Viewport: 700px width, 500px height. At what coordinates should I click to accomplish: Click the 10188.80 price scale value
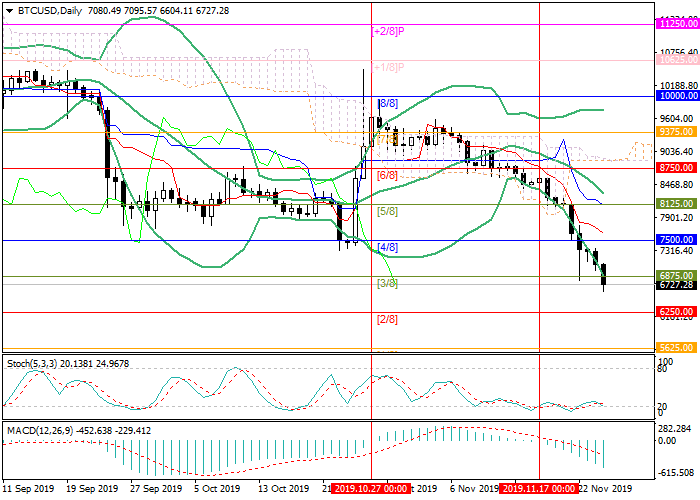[679, 85]
